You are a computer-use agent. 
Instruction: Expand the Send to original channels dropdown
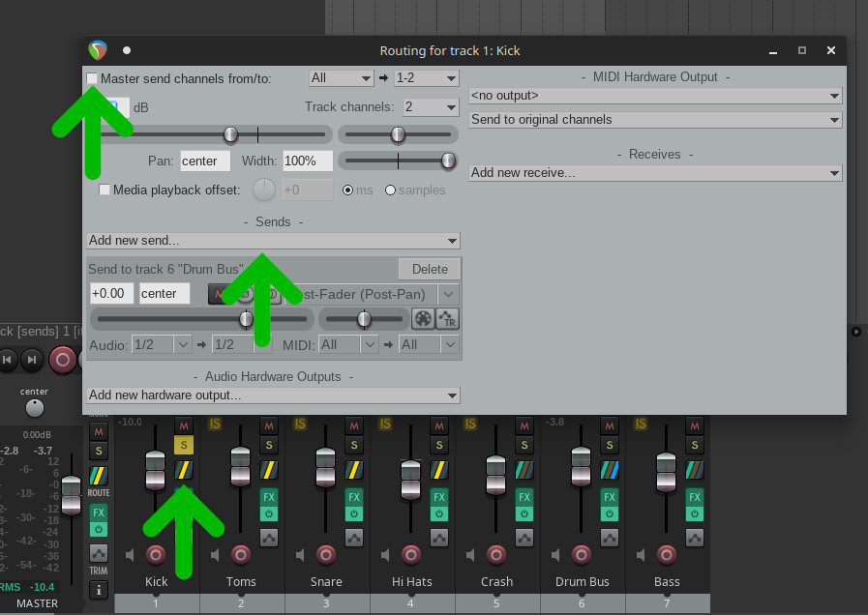click(655, 120)
